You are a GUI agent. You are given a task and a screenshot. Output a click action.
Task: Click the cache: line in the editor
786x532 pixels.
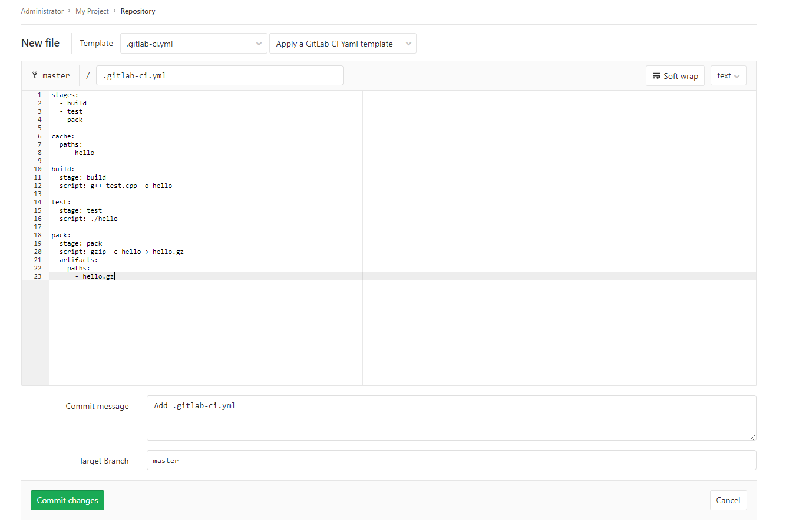[63, 136]
